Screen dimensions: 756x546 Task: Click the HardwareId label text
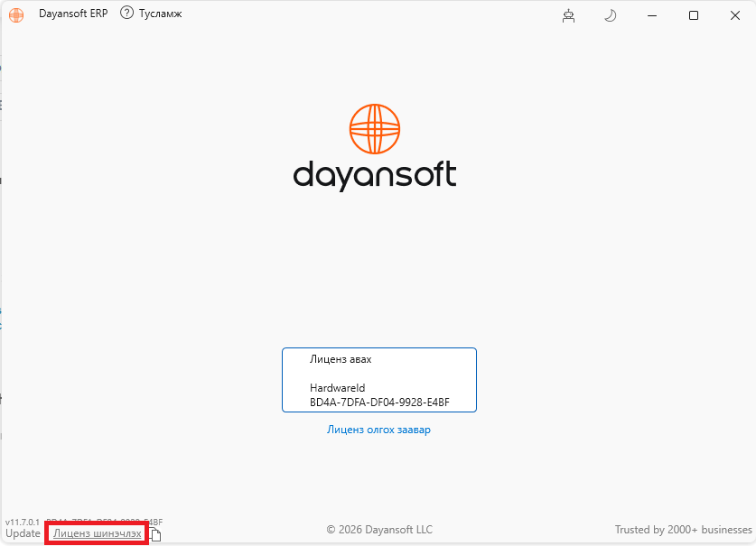[337, 387]
